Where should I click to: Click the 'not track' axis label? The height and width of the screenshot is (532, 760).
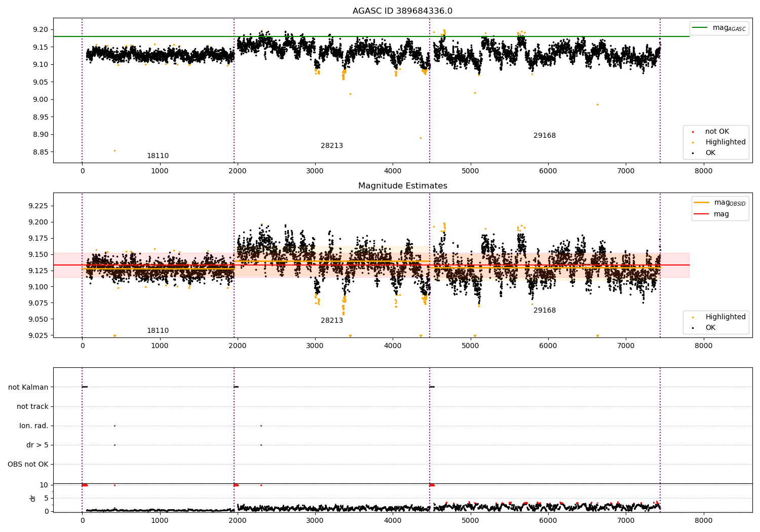point(32,407)
